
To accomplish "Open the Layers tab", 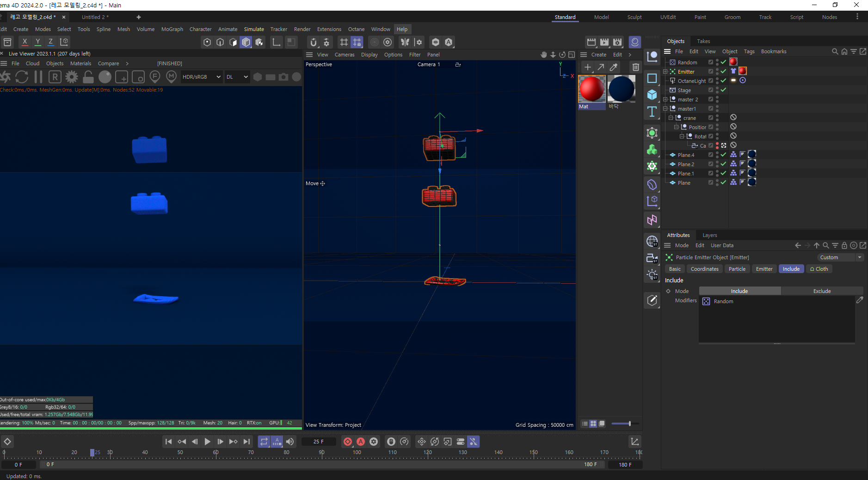I will point(710,235).
